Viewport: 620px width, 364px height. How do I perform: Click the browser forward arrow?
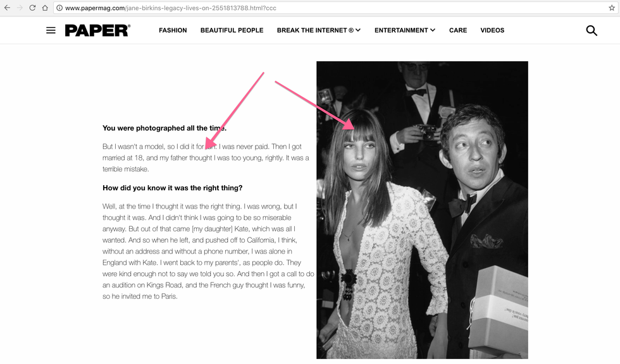[x=20, y=8]
